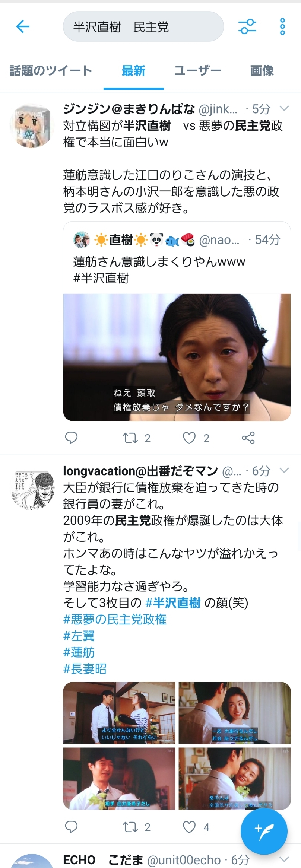
Task: Switch to ユーザー tab
Action: click(198, 70)
